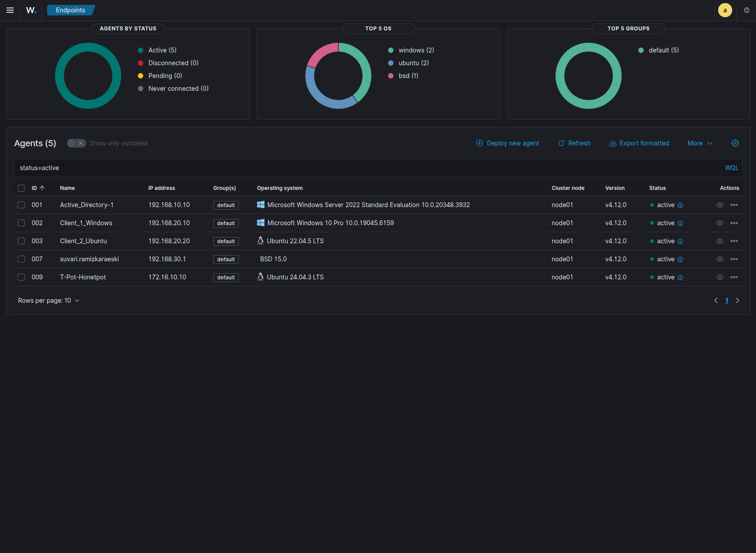
Task: Click the Endpoints breadcrumb tab
Action: (x=70, y=10)
